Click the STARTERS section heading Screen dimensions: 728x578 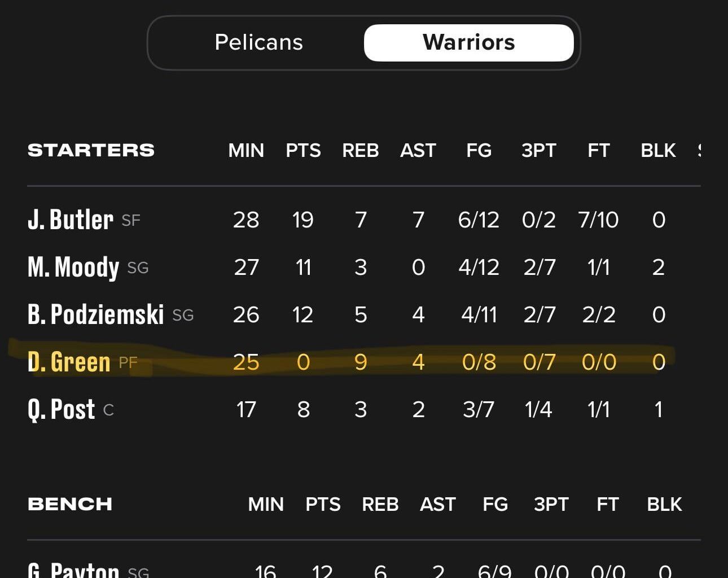tap(91, 151)
